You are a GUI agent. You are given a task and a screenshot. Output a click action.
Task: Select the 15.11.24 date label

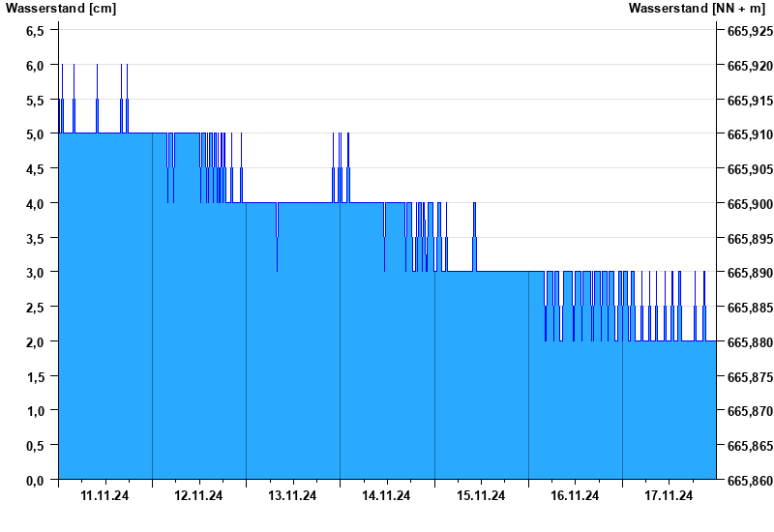click(481, 496)
